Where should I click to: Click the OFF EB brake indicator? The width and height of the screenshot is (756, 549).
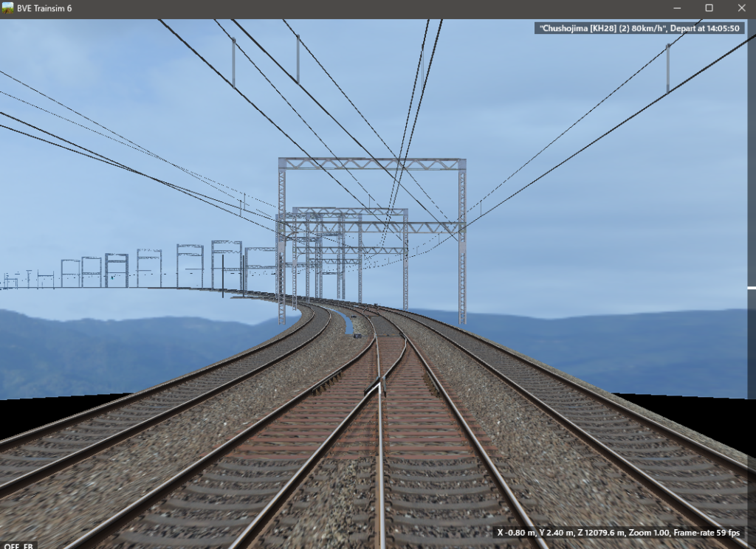(x=18, y=545)
